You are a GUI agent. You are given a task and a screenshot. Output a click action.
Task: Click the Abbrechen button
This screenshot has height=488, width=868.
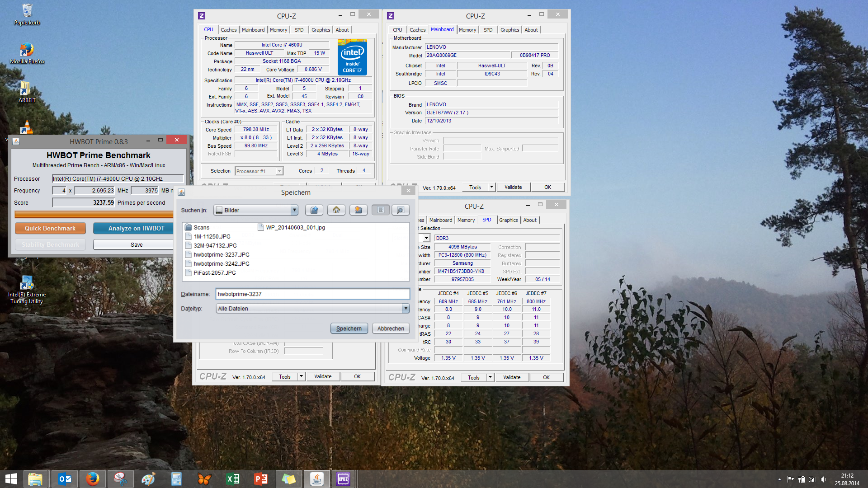coord(391,328)
